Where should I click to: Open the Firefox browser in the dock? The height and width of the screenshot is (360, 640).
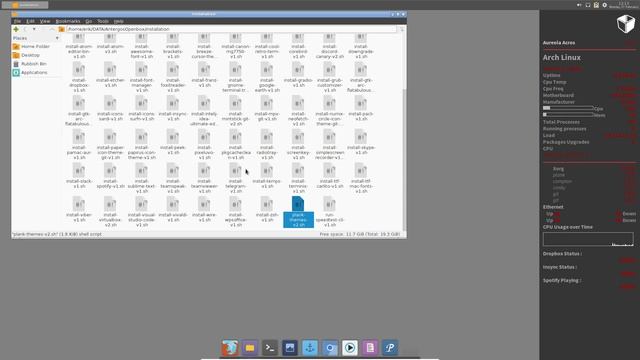(230, 348)
